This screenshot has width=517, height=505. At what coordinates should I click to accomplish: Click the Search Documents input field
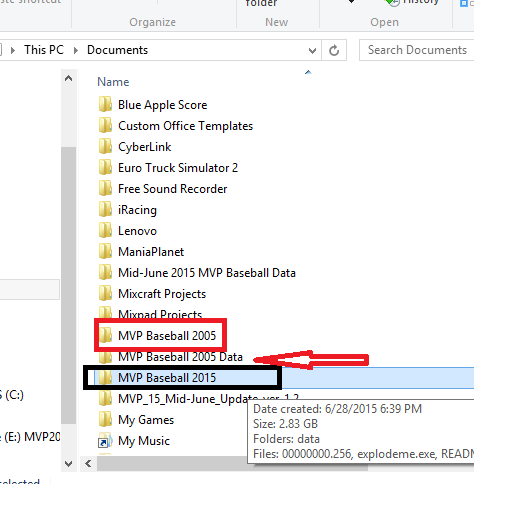pyautogui.click(x=417, y=50)
